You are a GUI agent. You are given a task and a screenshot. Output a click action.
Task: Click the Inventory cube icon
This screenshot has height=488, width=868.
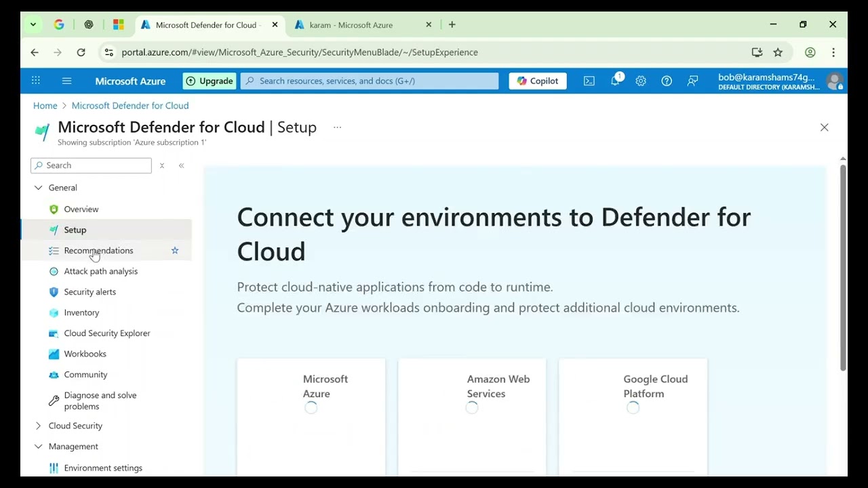pyautogui.click(x=54, y=312)
